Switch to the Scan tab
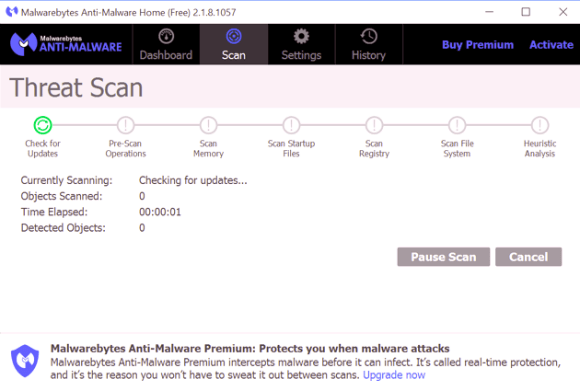 (234, 44)
